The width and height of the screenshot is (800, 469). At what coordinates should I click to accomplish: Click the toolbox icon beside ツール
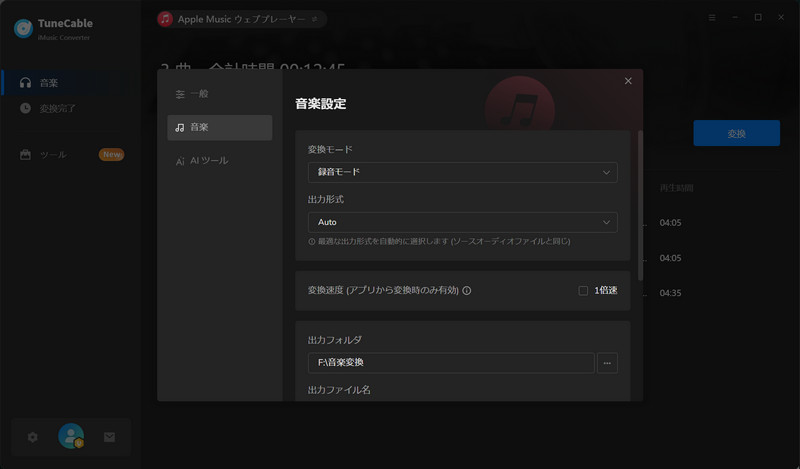point(25,154)
